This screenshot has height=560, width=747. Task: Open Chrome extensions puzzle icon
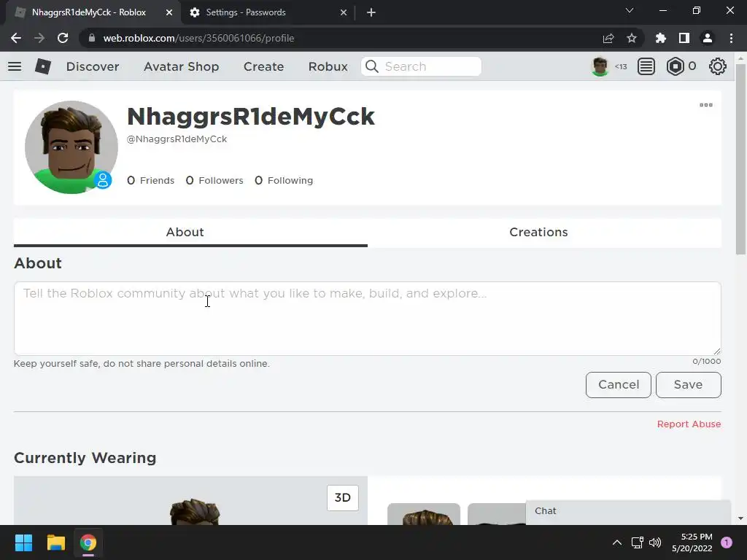click(660, 38)
